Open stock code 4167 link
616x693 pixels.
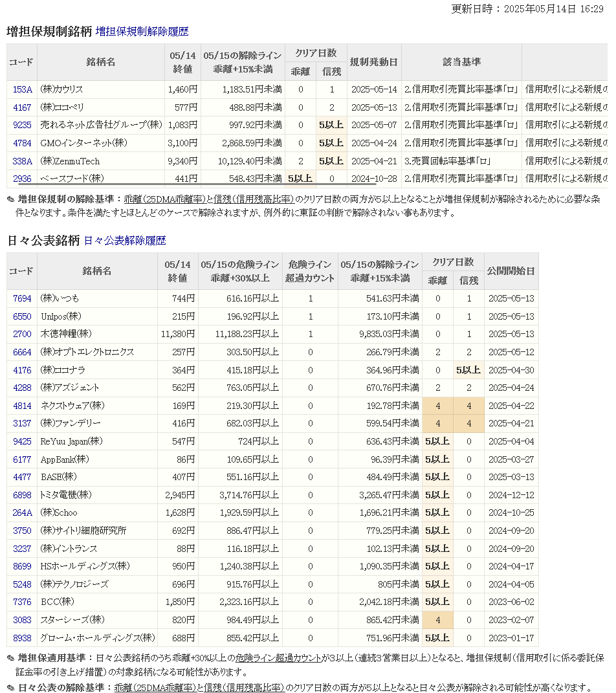pos(22,107)
